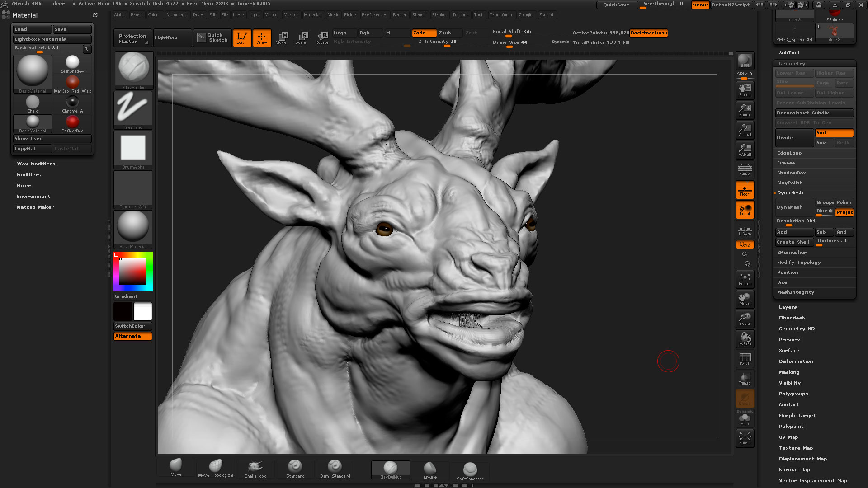
Task: Click the QuickSave button
Action: (x=616, y=5)
